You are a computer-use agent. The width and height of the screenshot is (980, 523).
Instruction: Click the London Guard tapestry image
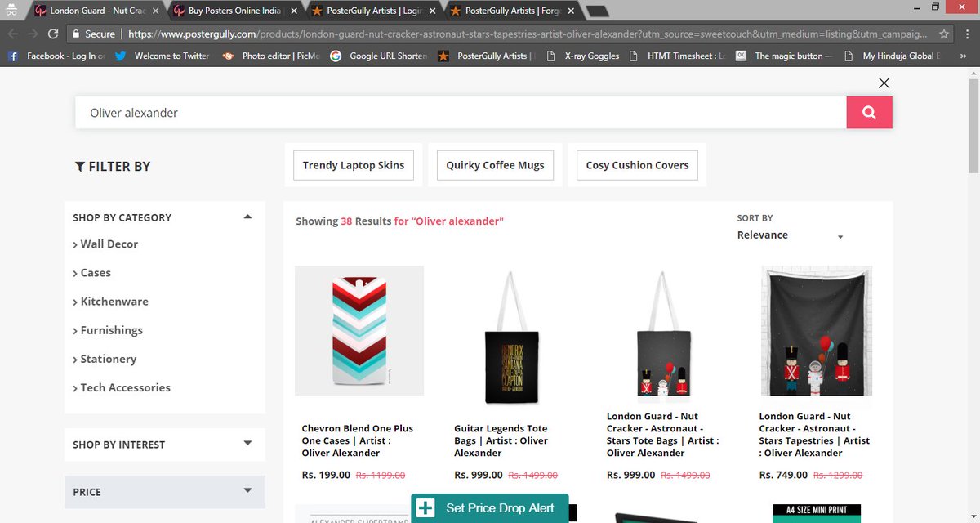click(817, 331)
